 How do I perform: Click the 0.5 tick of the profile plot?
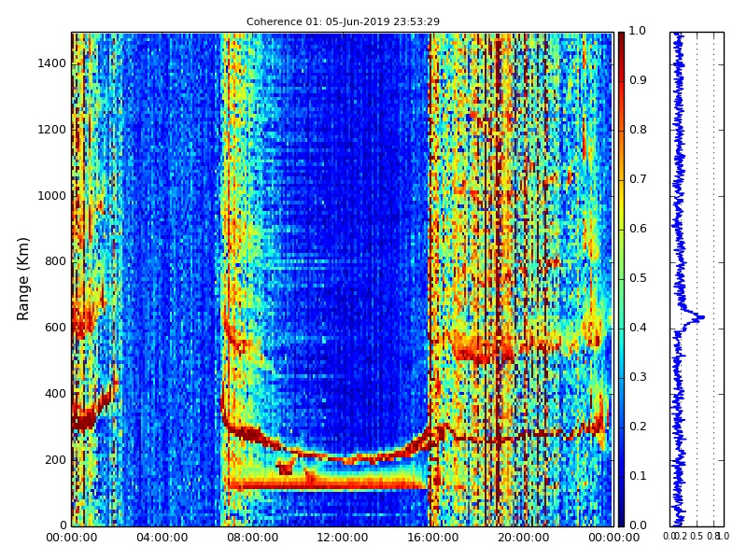[x=697, y=536]
